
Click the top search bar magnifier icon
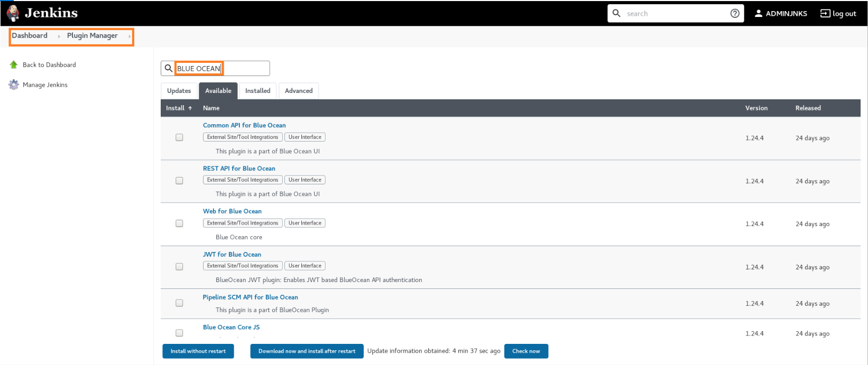coord(616,13)
